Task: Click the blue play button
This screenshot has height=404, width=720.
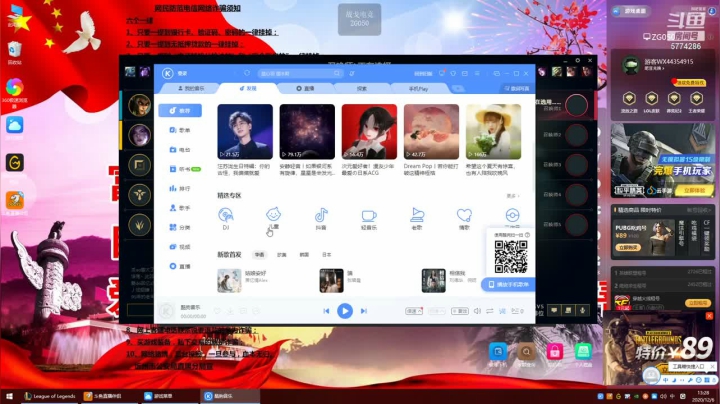Action: click(x=345, y=311)
